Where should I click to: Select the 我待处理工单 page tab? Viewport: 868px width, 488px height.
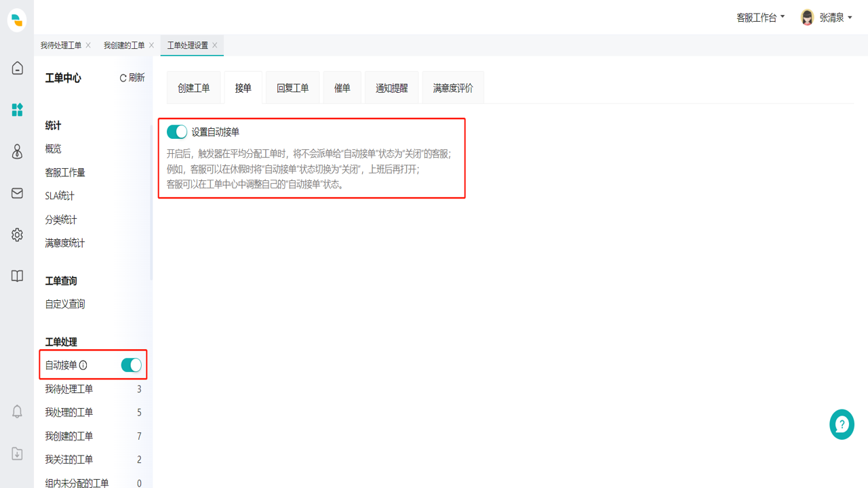(61, 45)
